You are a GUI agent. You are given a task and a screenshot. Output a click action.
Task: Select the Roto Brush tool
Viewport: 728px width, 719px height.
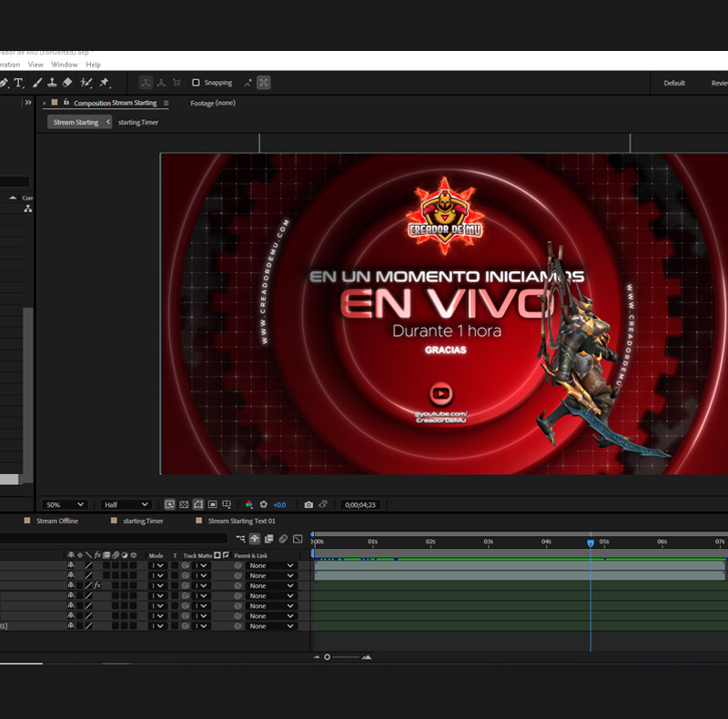point(86,83)
